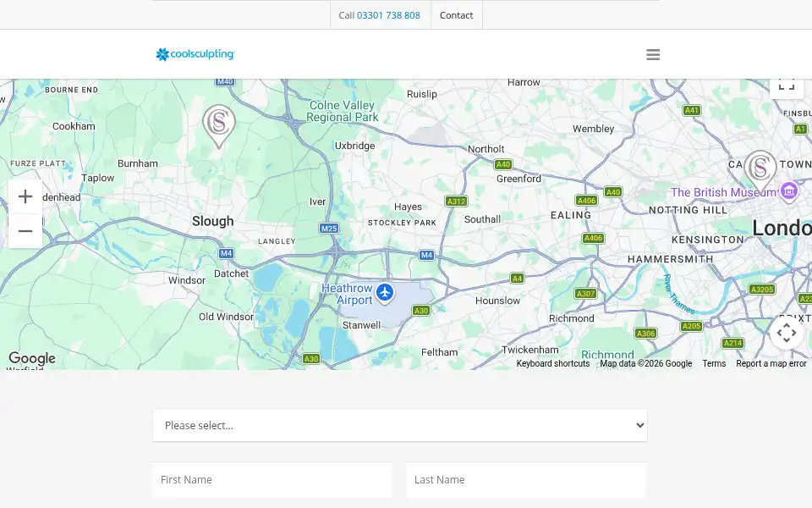Click the M25 road shield
The width and height of the screenshot is (812, 508).
329,228
